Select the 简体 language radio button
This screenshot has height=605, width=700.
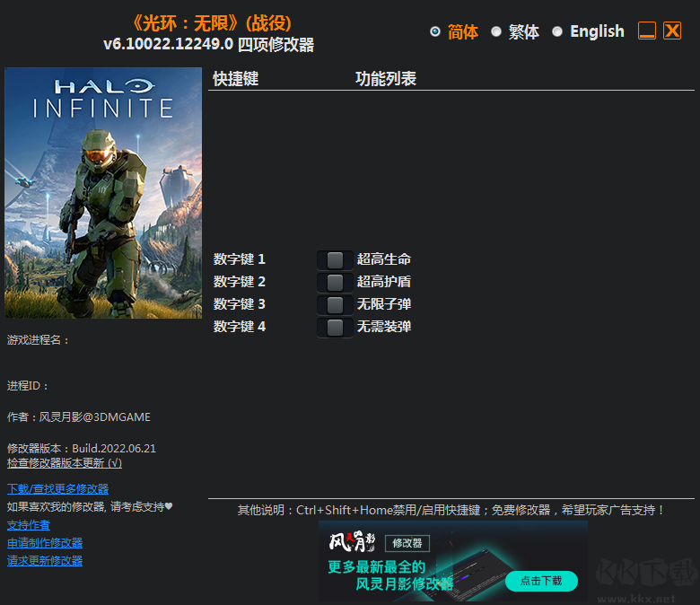pos(435,31)
